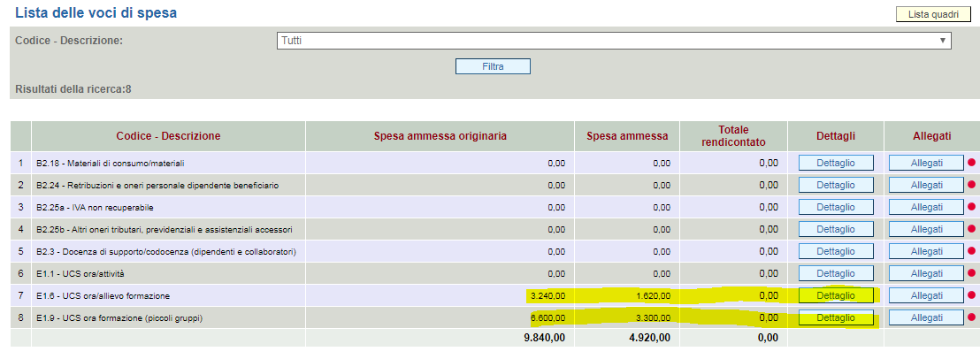The width and height of the screenshot is (980, 359).
Task: Click the Codice - Descrizione column header
Action: [x=168, y=136]
